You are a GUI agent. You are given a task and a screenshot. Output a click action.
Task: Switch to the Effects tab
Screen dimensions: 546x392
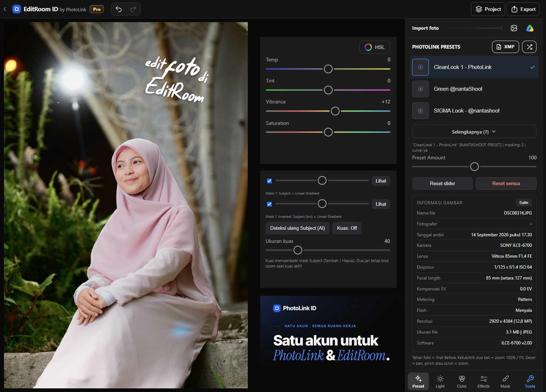[x=484, y=381]
